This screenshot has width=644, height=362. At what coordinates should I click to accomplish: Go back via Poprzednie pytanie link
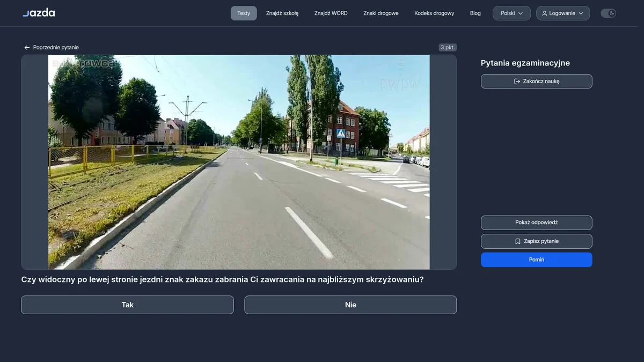[52, 48]
